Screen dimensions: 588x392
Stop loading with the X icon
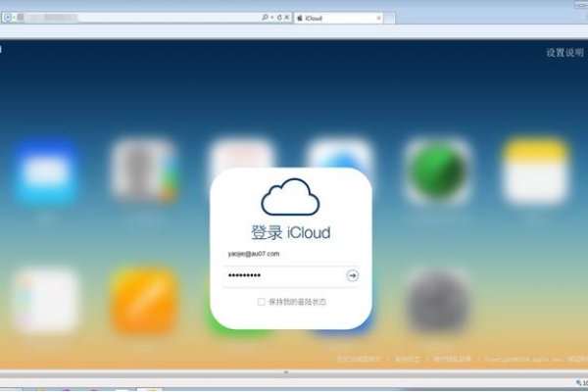coord(286,18)
